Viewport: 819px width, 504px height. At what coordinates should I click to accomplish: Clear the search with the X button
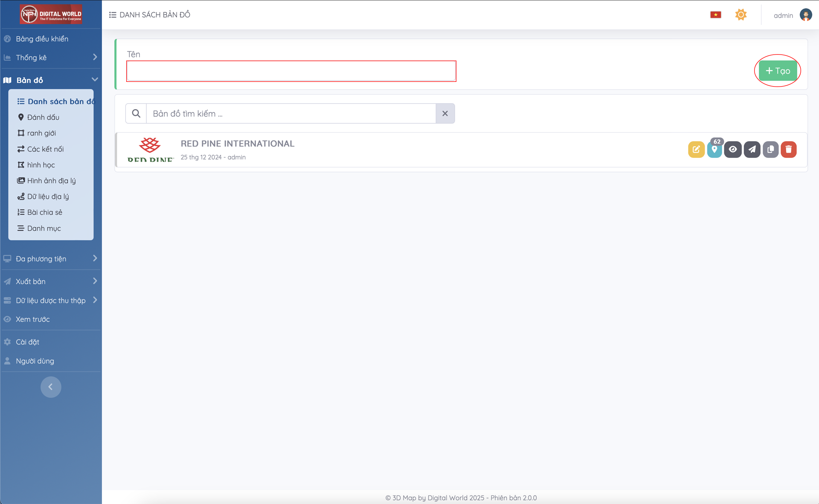coord(445,113)
